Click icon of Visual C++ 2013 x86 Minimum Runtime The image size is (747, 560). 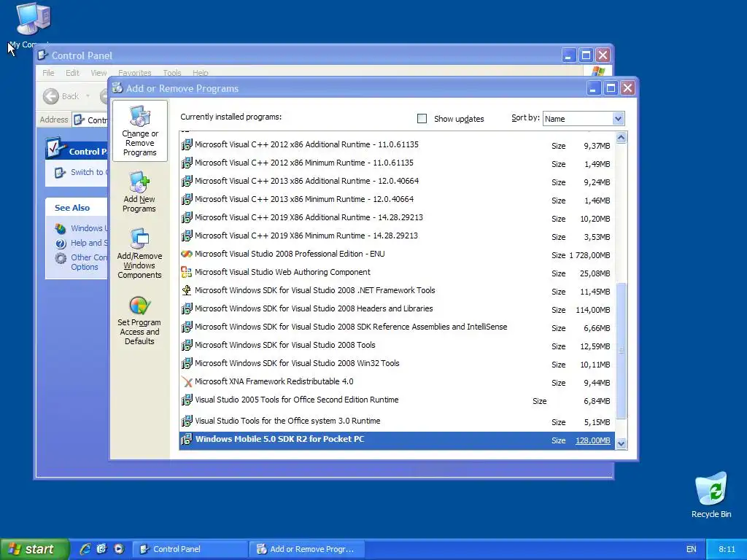tap(187, 199)
